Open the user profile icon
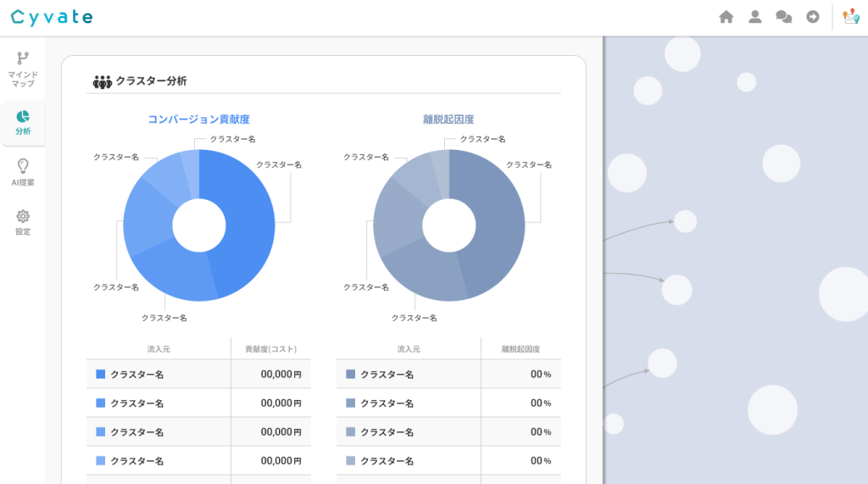The width and height of the screenshot is (868, 484). (754, 17)
